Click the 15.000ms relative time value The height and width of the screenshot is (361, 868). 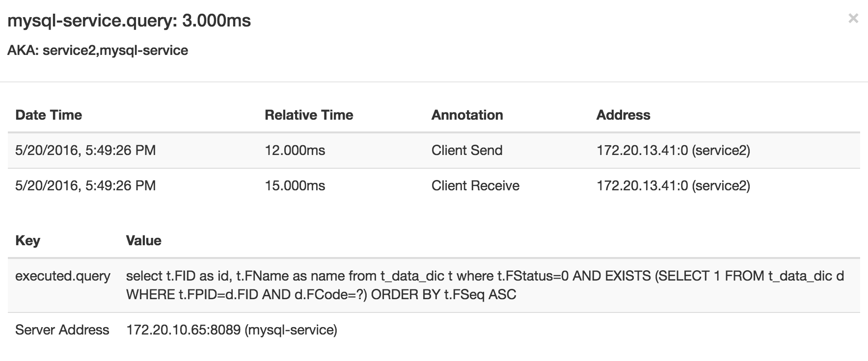295,185
